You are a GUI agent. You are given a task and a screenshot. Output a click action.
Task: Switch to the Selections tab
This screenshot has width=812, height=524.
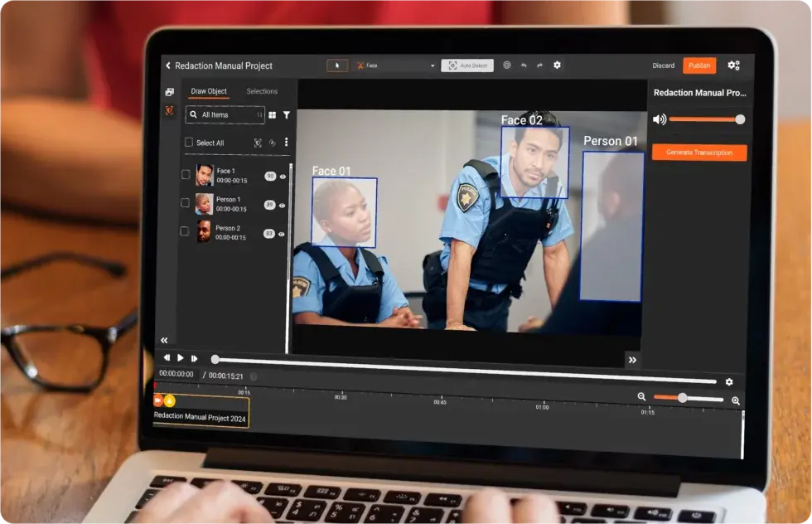pyautogui.click(x=262, y=91)
